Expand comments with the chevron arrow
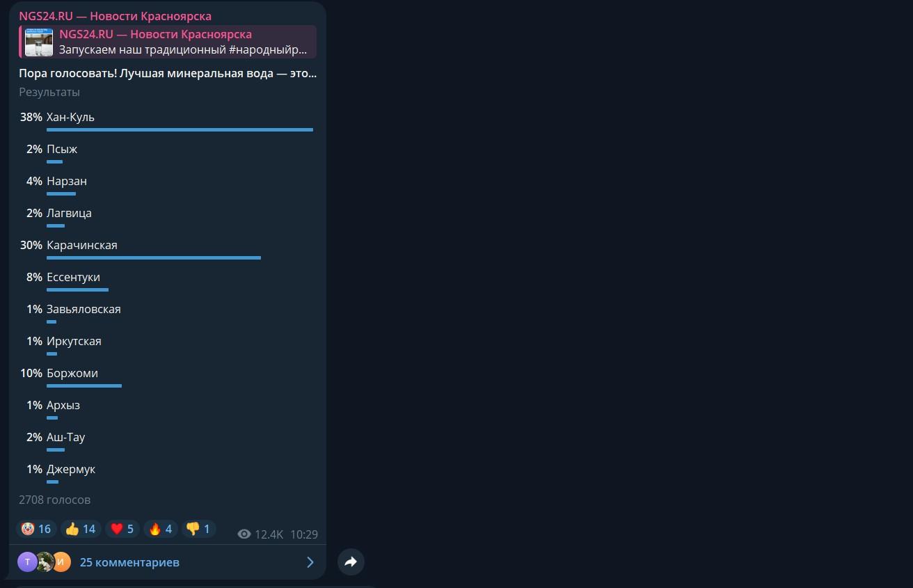 (x=310, y=562)
